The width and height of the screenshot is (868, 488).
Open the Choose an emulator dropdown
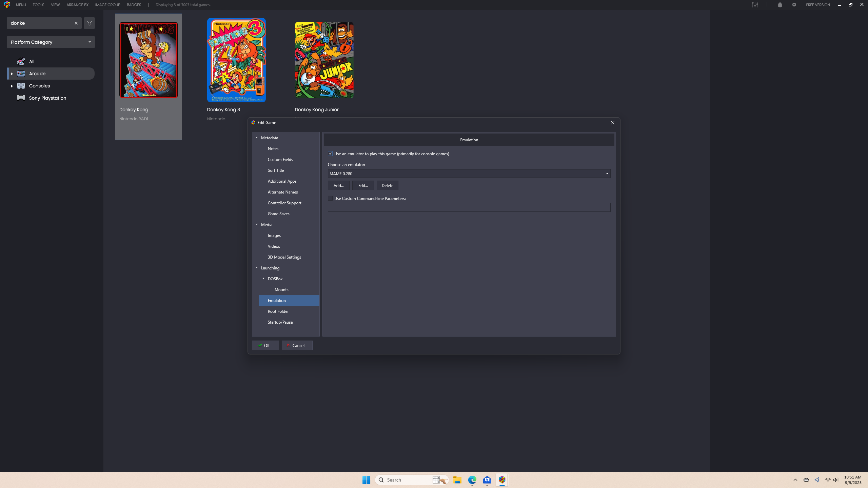click(469, 174)
